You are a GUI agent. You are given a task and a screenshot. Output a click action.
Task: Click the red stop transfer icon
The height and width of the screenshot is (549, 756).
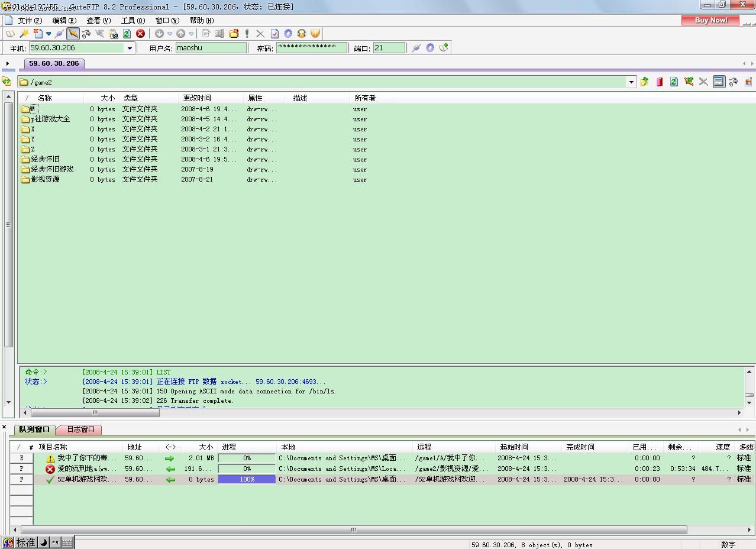140,34
